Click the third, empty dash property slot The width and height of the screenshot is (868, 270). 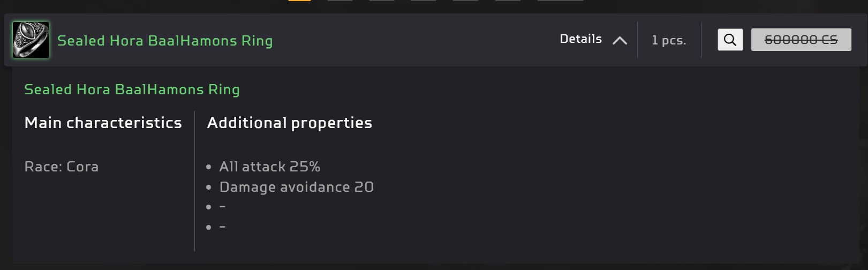[x=222, y=207]
